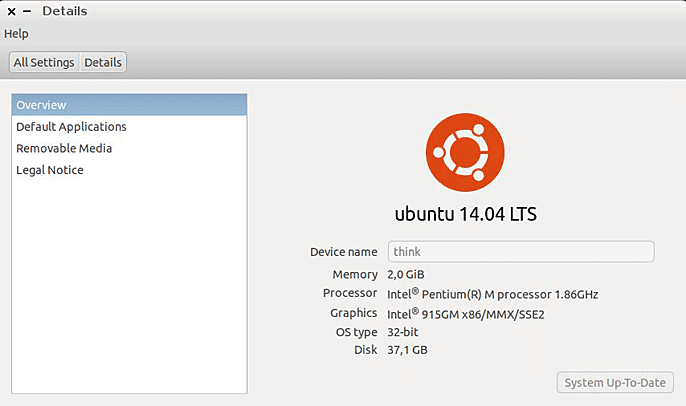This screenshot has height=406, width=686.
Task: Click the Processor label
Action: pos(350,293)
